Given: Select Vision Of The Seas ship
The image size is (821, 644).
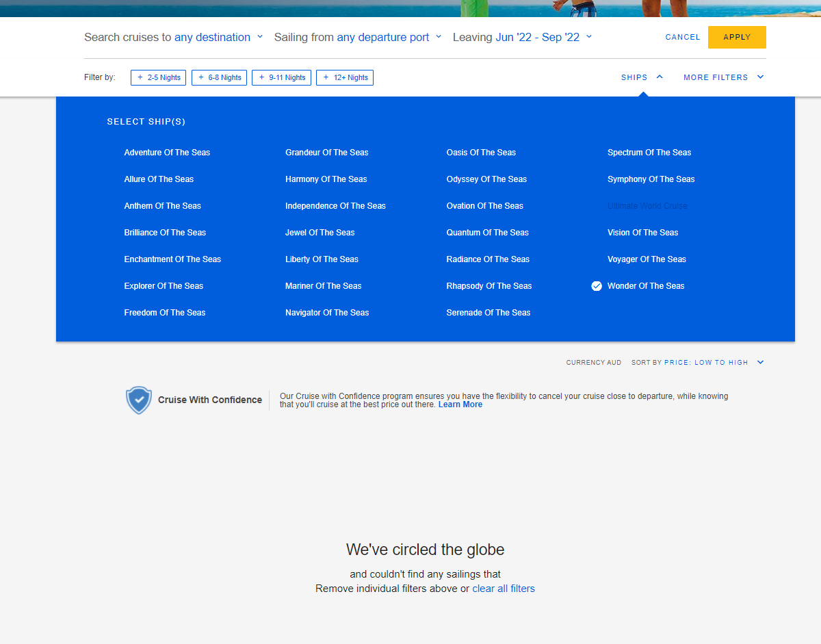Looking at the screenshot, I should coord(643,233).
